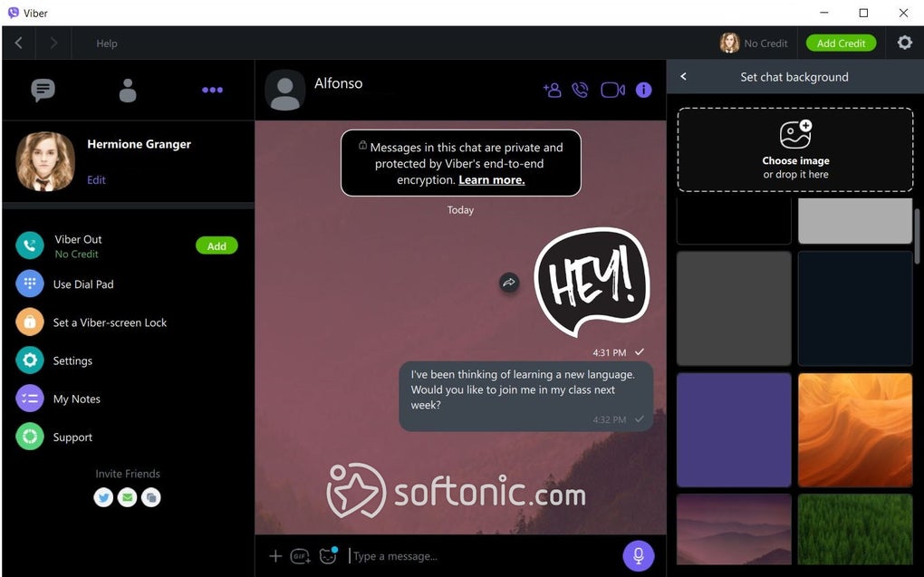Go back from Set chat background panel
The image size is (924, 577).
click(684, 77)
